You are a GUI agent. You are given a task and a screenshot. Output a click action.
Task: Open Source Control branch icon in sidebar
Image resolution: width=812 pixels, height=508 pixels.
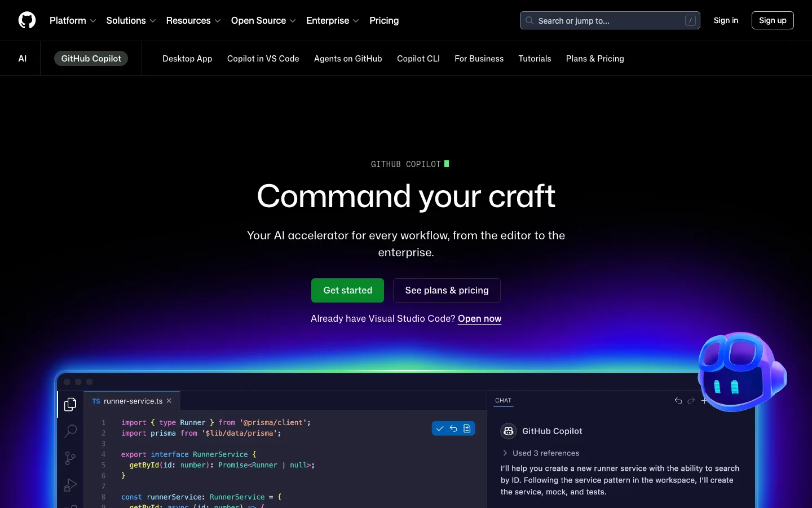[70, 458]
